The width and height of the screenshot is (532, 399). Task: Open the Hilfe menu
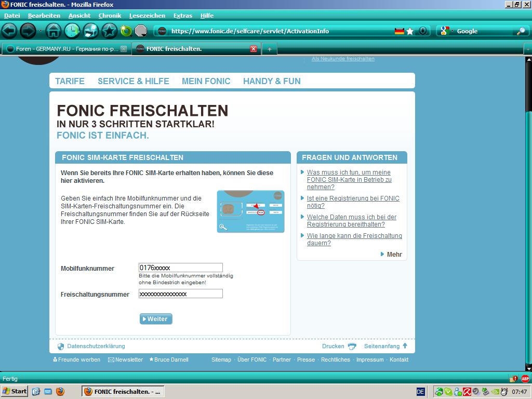[207, 16]
